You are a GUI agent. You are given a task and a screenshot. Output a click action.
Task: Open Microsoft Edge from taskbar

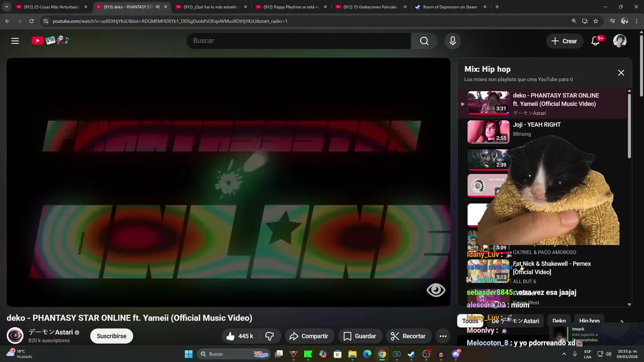367,354
